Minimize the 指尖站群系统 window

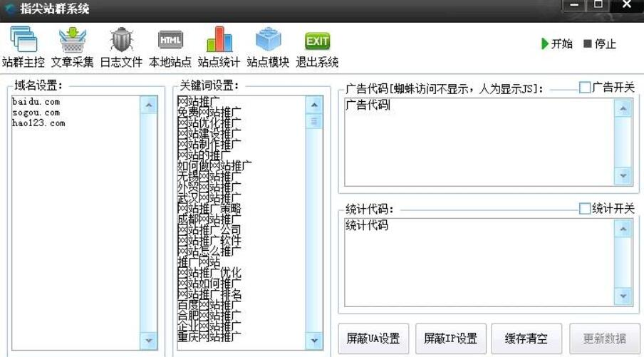click(x=574, y=5)
